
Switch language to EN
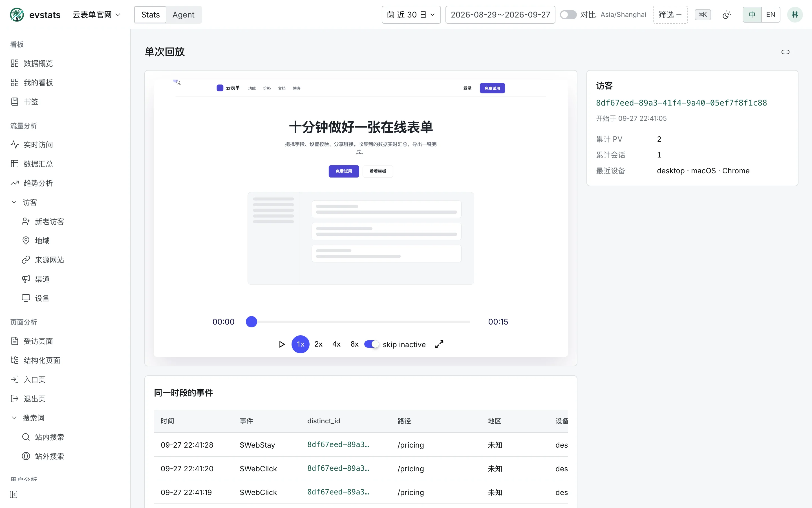coord(771,15)
